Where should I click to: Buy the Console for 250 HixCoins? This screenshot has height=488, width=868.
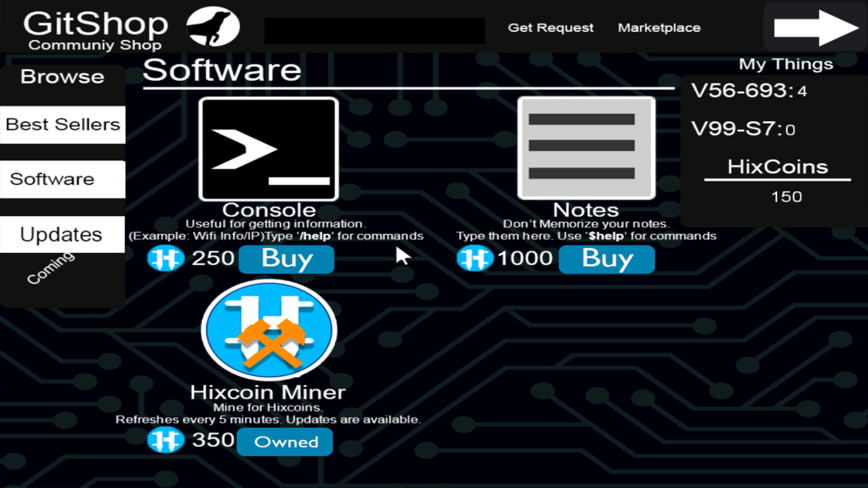[286, 259]
